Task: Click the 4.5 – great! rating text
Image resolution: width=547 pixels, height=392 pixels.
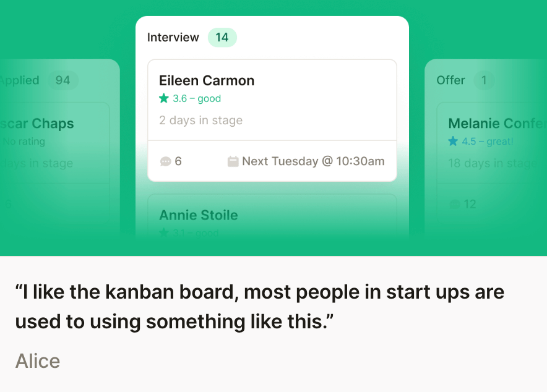Action: pos(488,142)
